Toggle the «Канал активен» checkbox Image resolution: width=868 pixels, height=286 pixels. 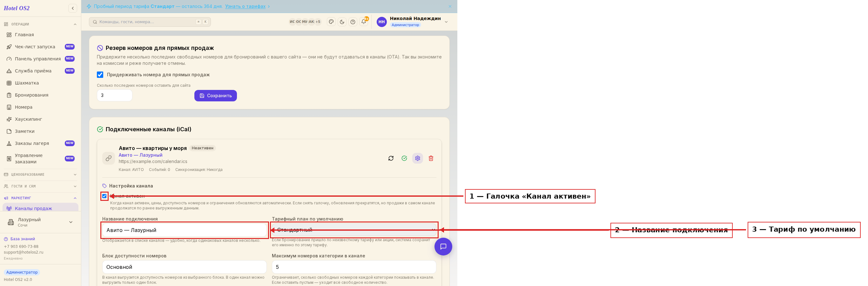coord(104,196)
